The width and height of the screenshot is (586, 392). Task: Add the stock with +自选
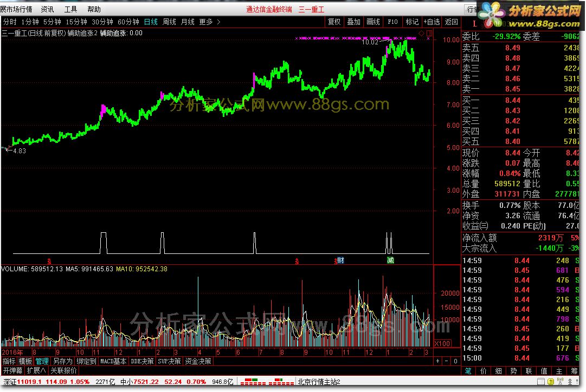coord(432,22)
